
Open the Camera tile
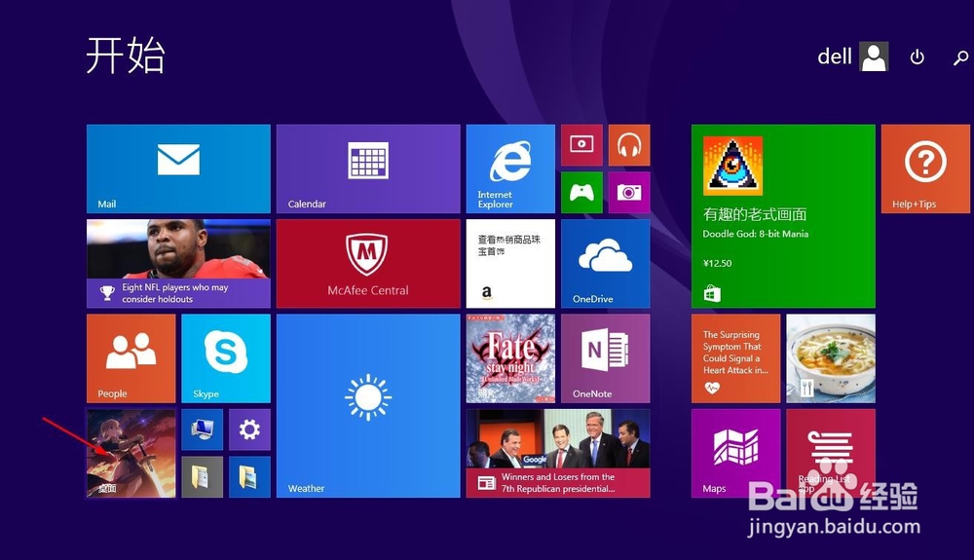[x=629, y=193]
